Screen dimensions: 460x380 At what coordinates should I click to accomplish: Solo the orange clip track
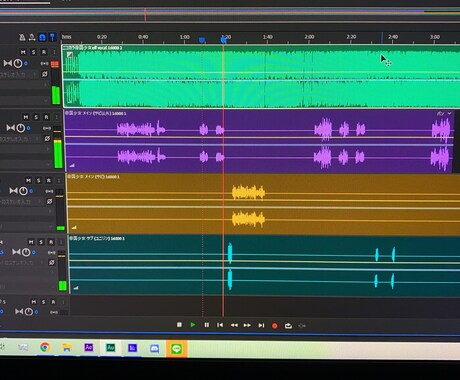pos(39,180)
